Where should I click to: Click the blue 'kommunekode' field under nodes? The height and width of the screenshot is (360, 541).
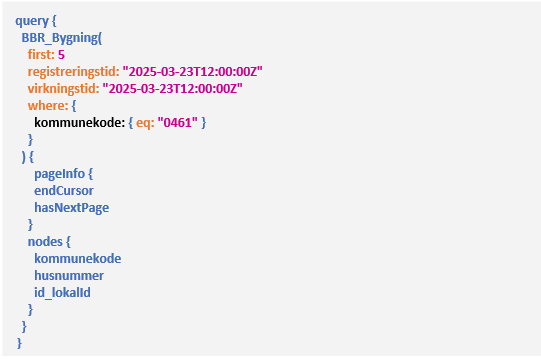click(78, 259)
